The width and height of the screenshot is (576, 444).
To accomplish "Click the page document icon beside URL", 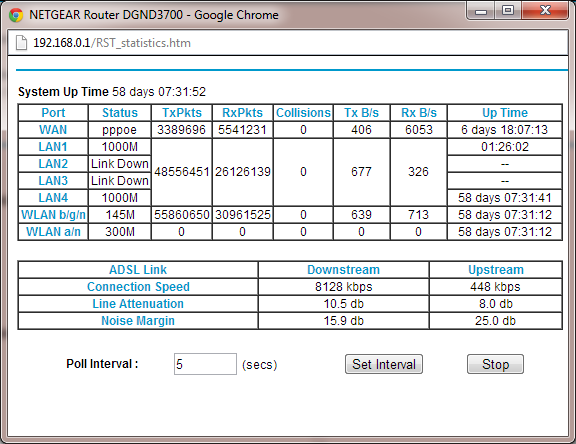I will point(21,43).
